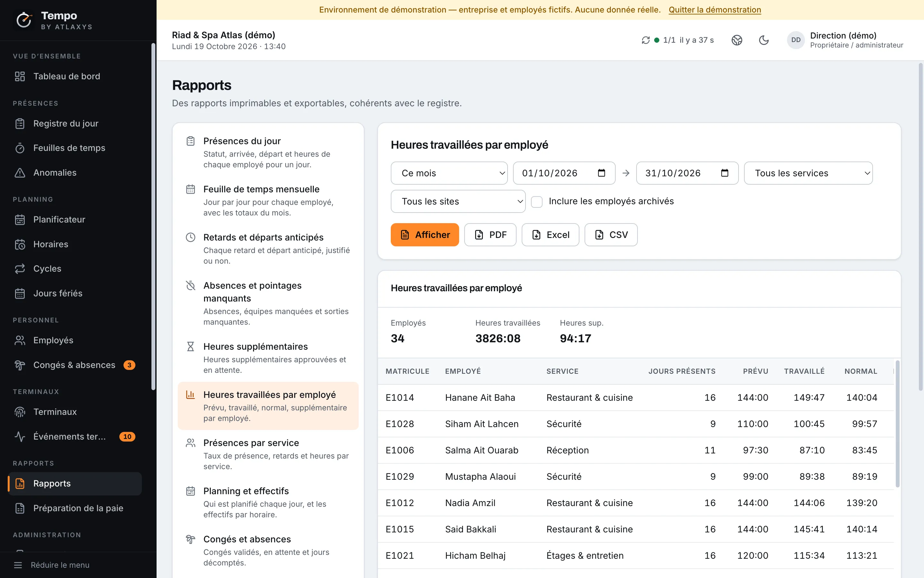Go to Registre du jour
The image size is (924, 578).
coord(74,124)
